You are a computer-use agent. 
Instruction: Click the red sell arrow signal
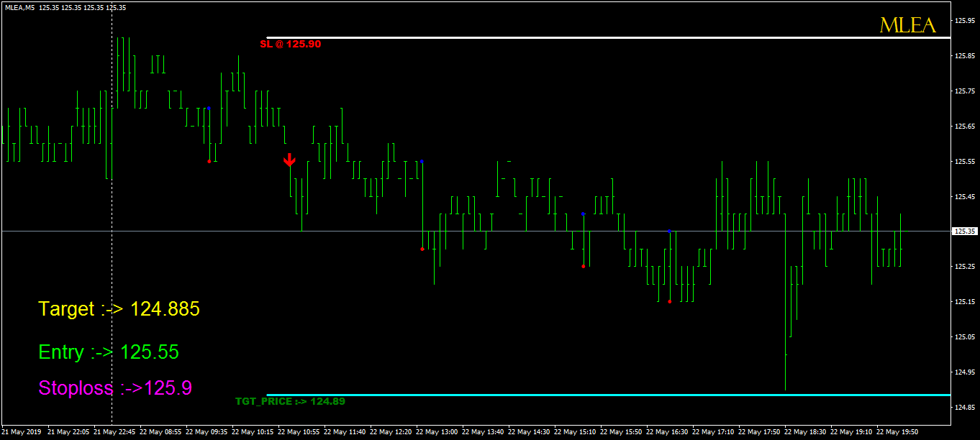(289, 160)
